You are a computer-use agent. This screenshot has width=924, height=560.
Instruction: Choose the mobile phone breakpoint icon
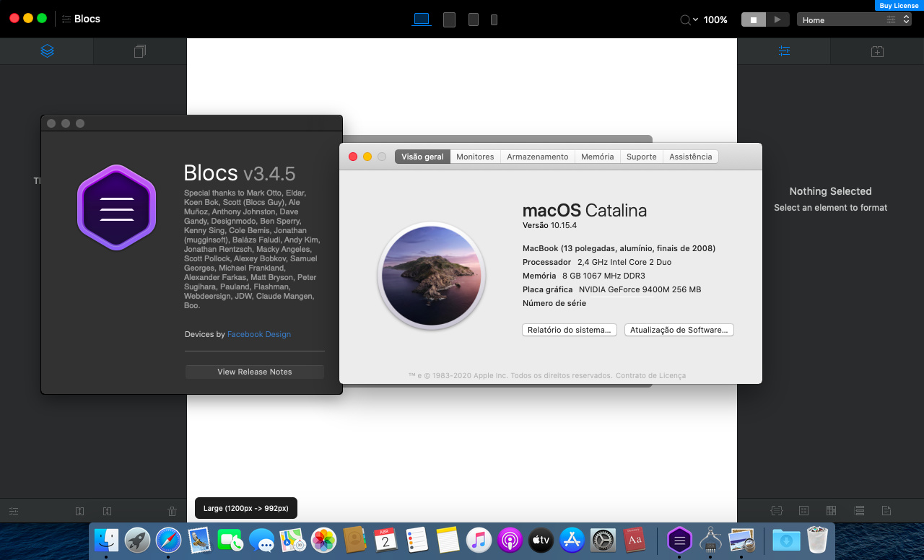coord(494,19)
